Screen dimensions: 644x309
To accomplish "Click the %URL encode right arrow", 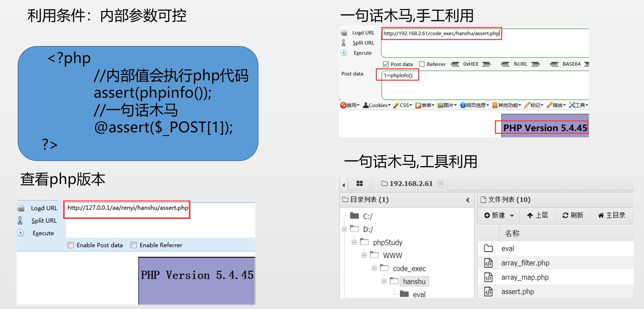I will [x=535, y=64].
